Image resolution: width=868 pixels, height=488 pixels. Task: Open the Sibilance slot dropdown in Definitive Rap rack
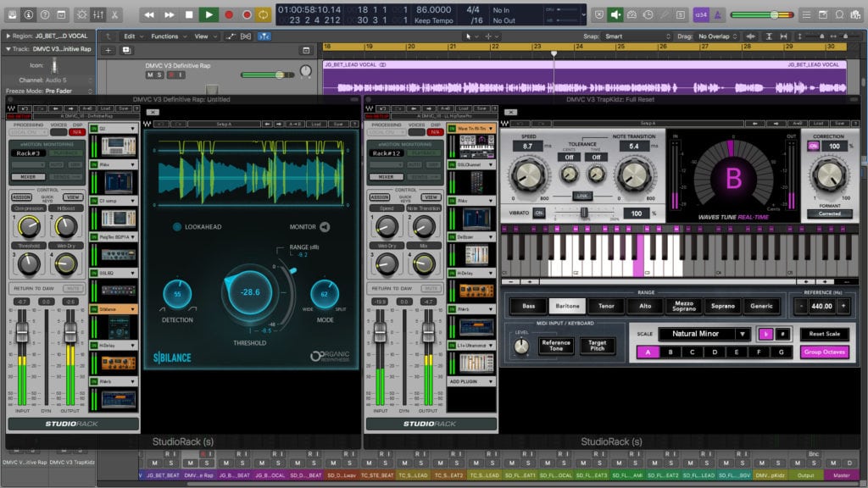pos(132,309)
